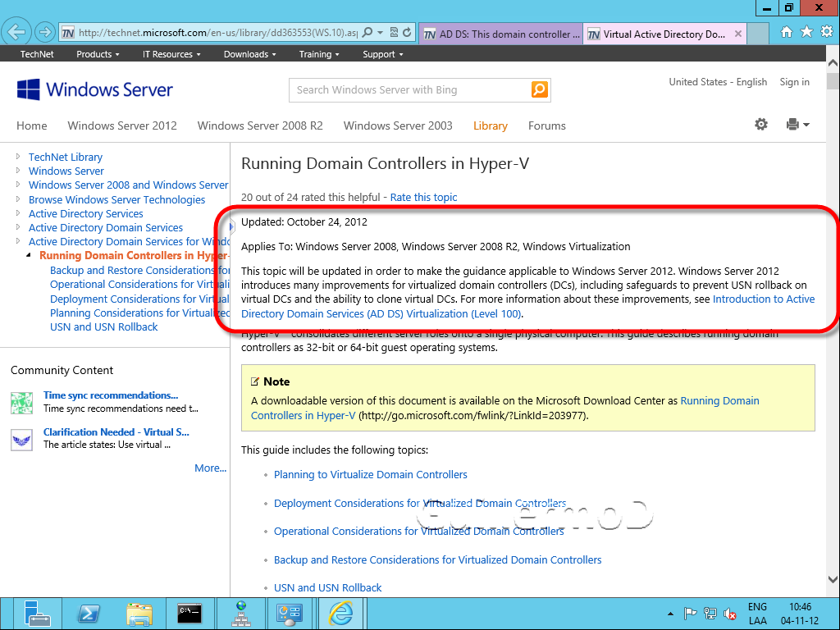Screen dimensions: 840x630
Task: Expand the Active Directory Services tree node
Action: tap(18, 213)
